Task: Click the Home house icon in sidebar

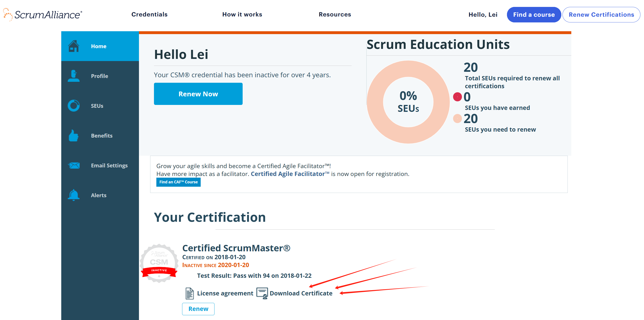Action: pyautogui.click(x=73, y=46)
